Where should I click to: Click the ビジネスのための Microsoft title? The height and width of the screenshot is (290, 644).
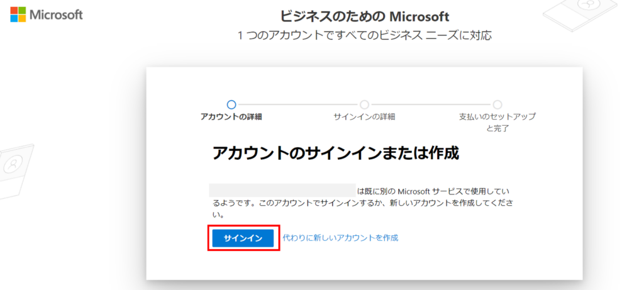click(364, 16)
